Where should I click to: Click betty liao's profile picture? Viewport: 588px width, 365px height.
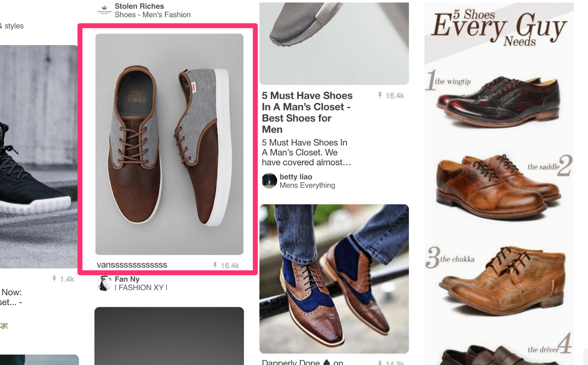[269, 181]
